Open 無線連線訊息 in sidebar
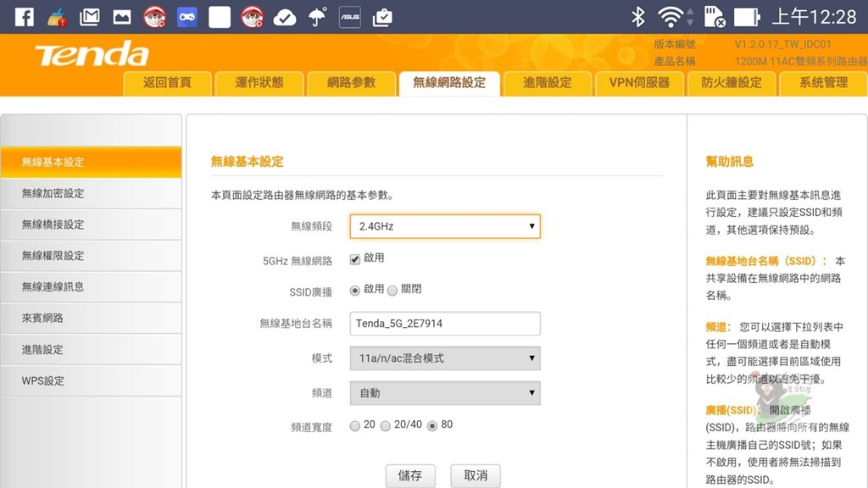This screenshot has height=488, width=868. [92, 286]
